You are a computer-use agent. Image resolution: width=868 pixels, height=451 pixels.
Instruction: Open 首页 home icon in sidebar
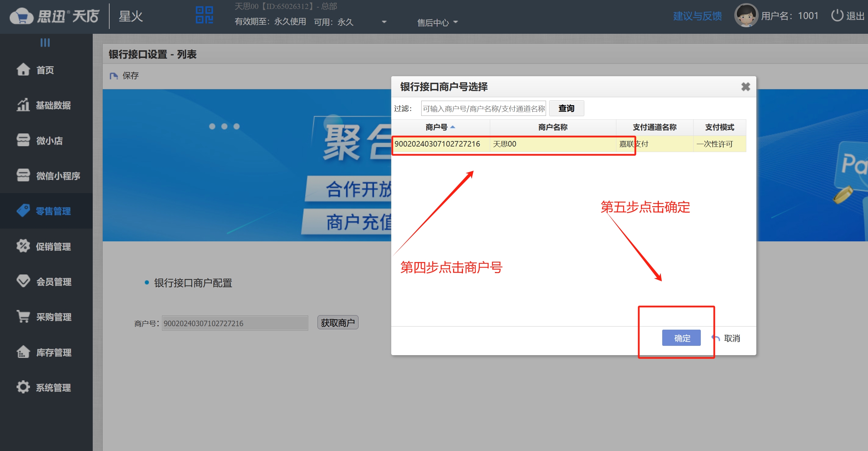tap(23, 70)
